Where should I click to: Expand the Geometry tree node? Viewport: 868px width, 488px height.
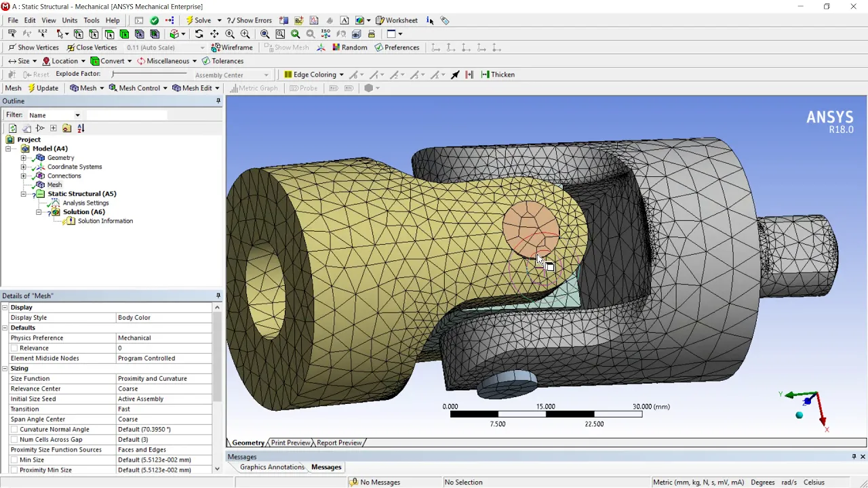pyautogui.click(x=24, y=158)
